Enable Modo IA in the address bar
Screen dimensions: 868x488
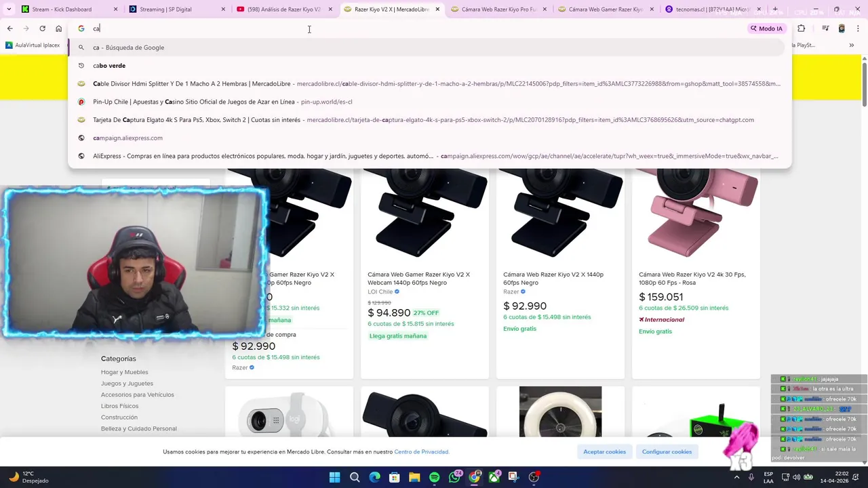[x=766, y=28]
